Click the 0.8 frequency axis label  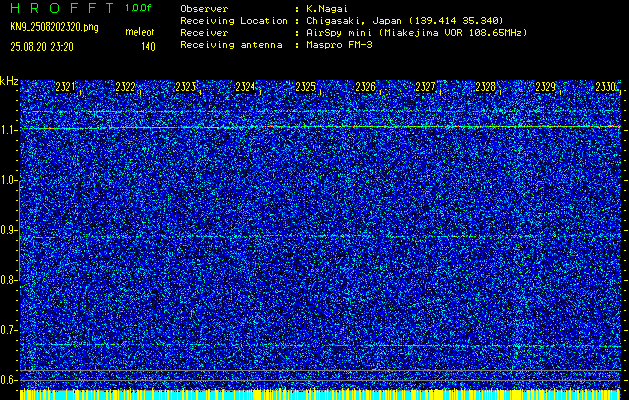point(8,280)
